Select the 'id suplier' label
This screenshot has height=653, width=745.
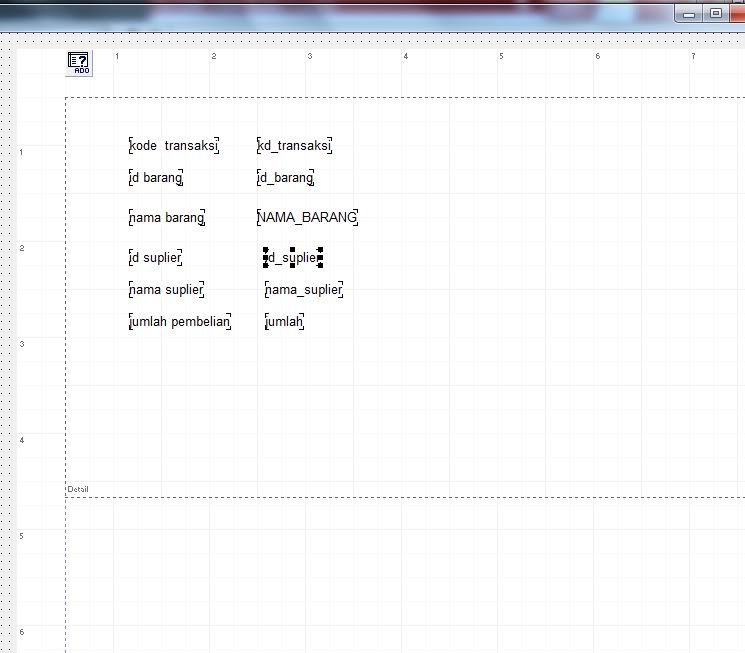(x=156, y=257)
